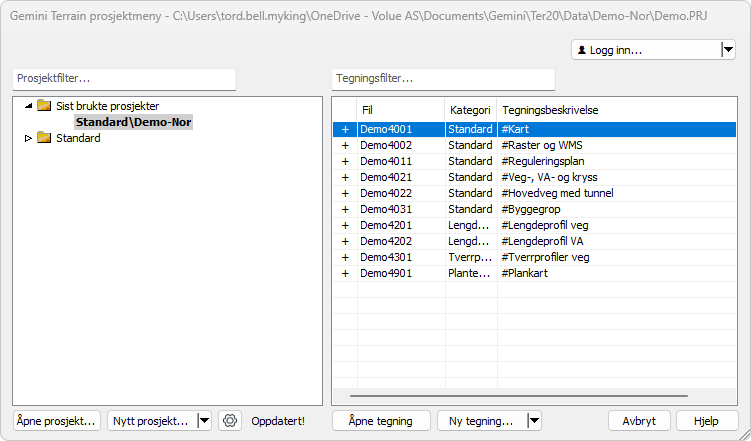Image resolution: width=751 pixels, height=441 pixels.
Task: Select the Standard\Demo-Nor project
Action: pyautogui.click(x=133, y=122)
